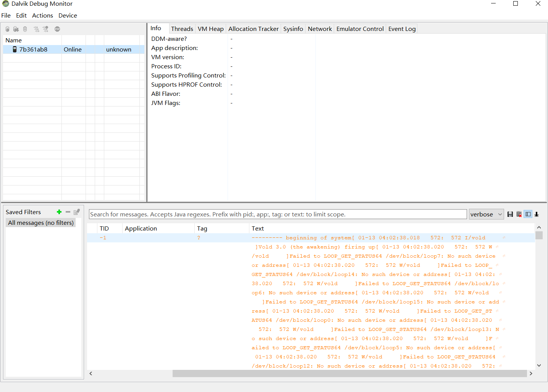Click the phone icon beside 7b361ab8

pyautogui.click(x=15, y=49)
